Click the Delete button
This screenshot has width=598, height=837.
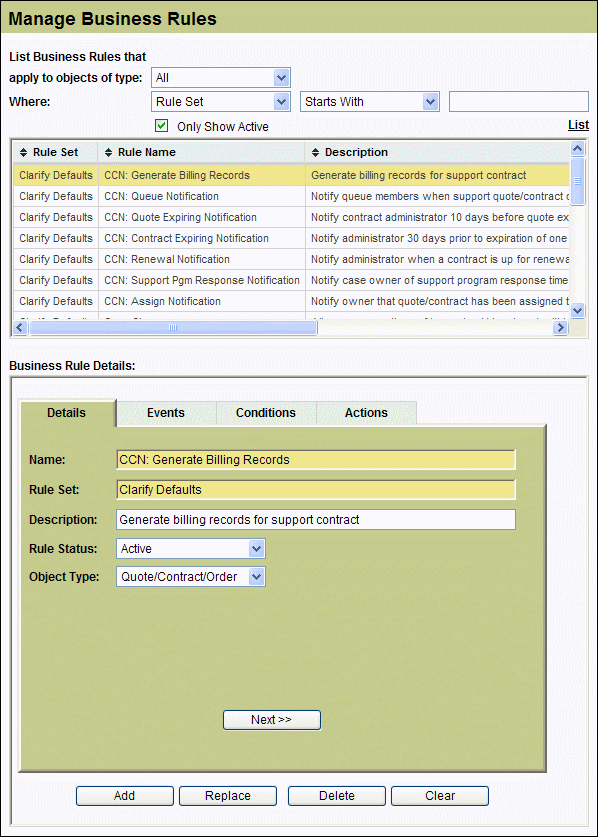[x=337, y=795]
